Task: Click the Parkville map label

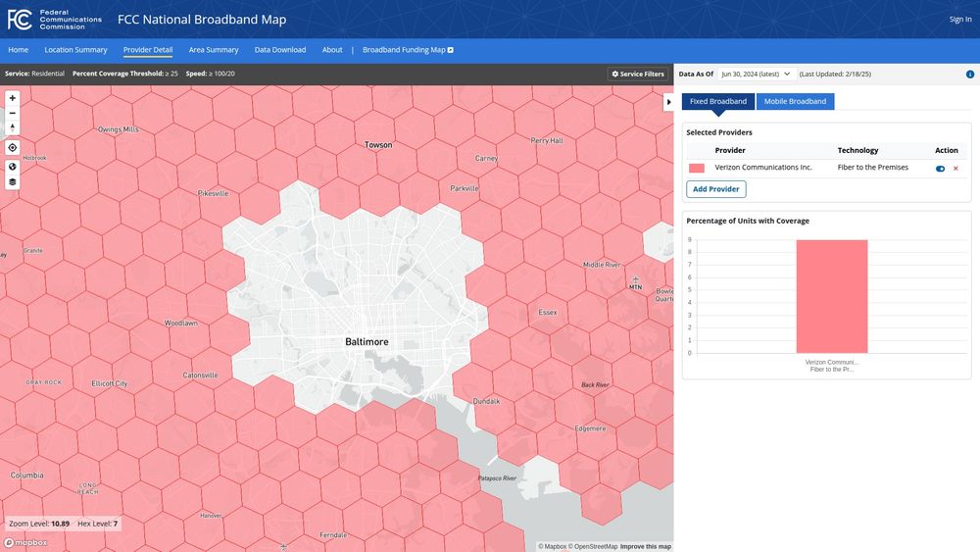Action: (465, 188)
